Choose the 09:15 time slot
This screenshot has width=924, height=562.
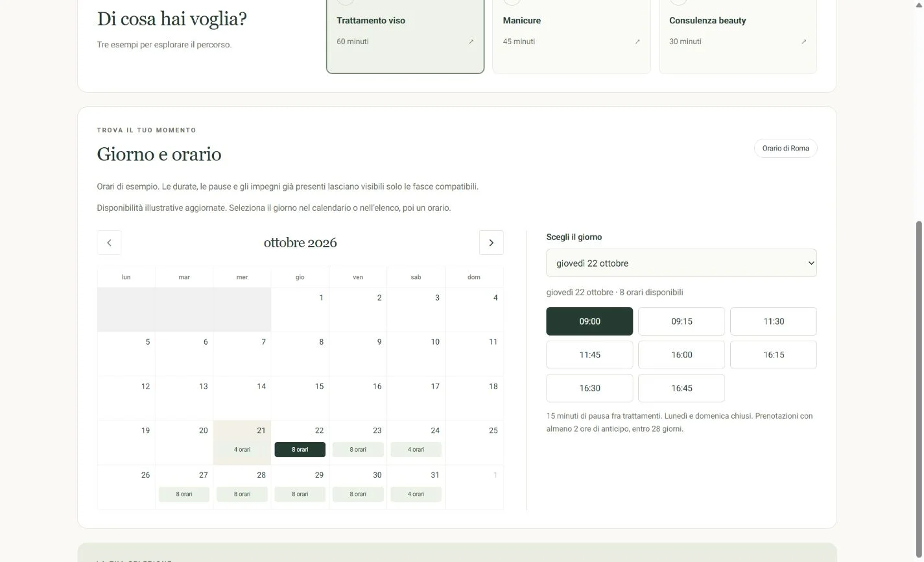coord(681,321)
